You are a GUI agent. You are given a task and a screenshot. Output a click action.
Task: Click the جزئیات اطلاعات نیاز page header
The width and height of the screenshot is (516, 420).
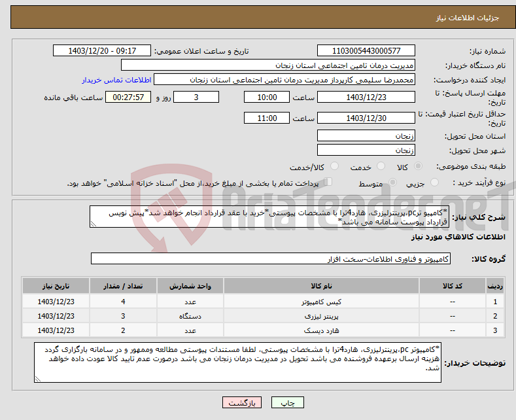[x=468, y=18]
